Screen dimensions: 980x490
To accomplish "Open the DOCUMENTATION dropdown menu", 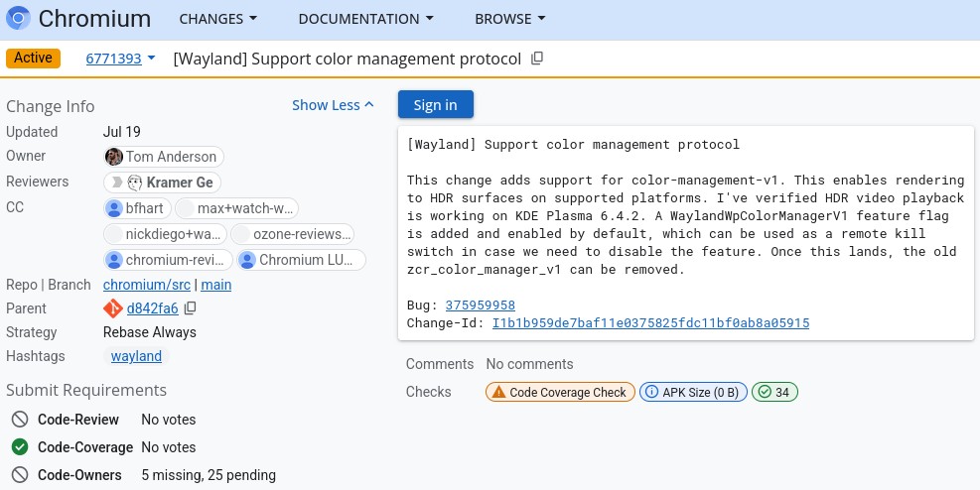I will (x=366, y=19).
